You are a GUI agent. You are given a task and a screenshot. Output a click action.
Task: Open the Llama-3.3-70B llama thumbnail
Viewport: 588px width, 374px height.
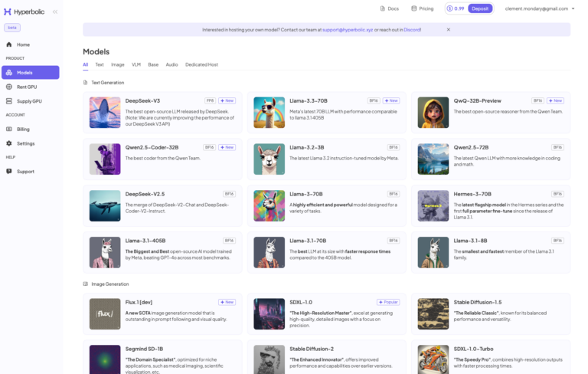coord(269,112)
